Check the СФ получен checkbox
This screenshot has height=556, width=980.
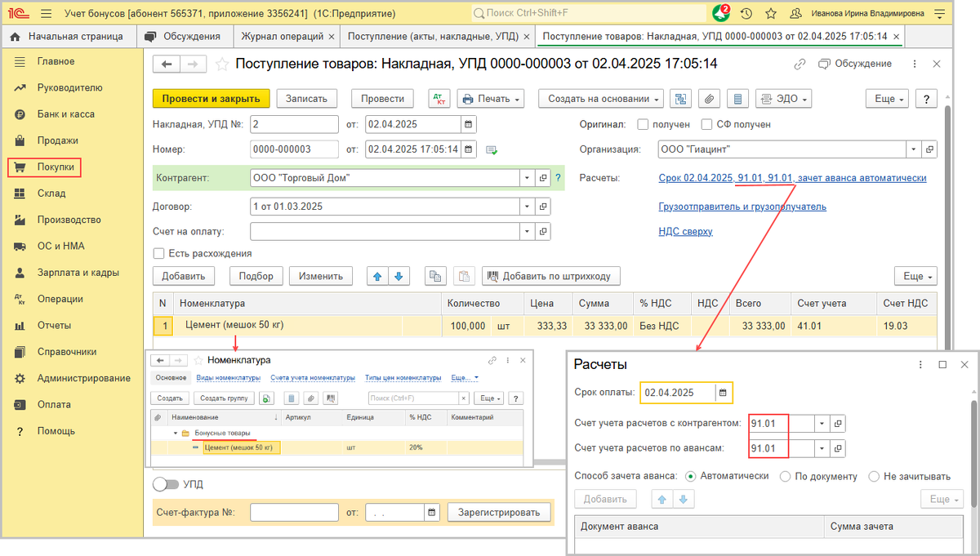[707, 124]
